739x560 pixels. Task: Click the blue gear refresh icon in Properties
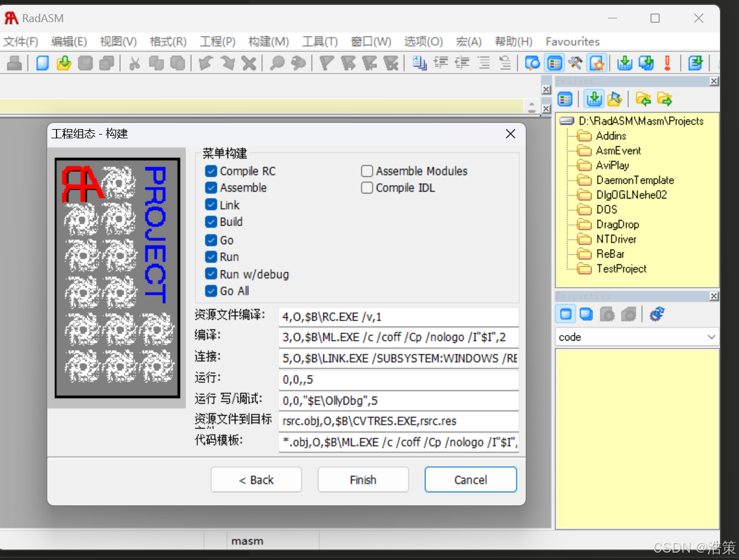coord(657,314)
